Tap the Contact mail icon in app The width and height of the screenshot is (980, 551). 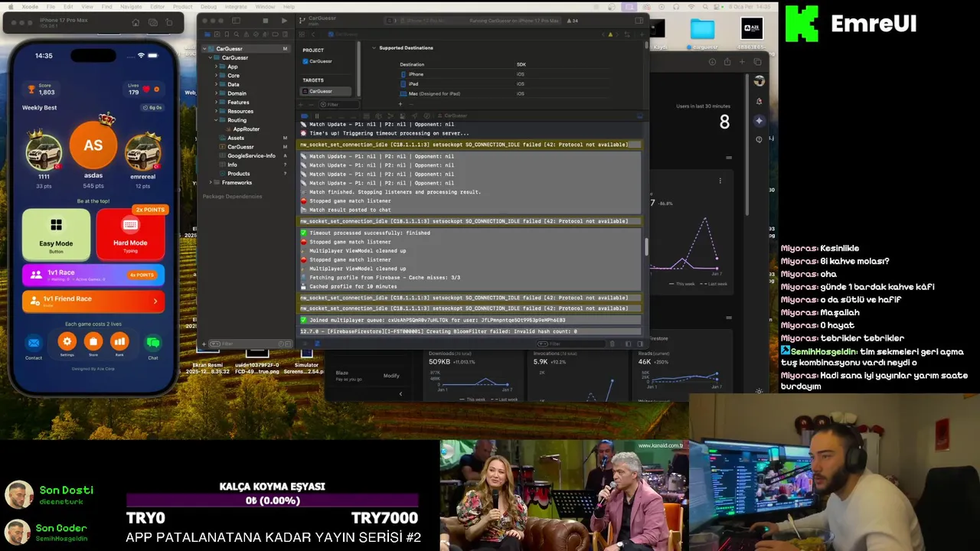pos(34,343)
